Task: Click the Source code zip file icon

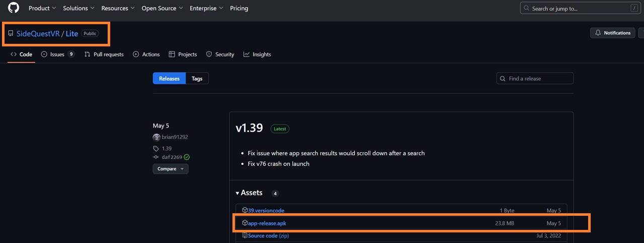Action: click(x=245, y=235)
